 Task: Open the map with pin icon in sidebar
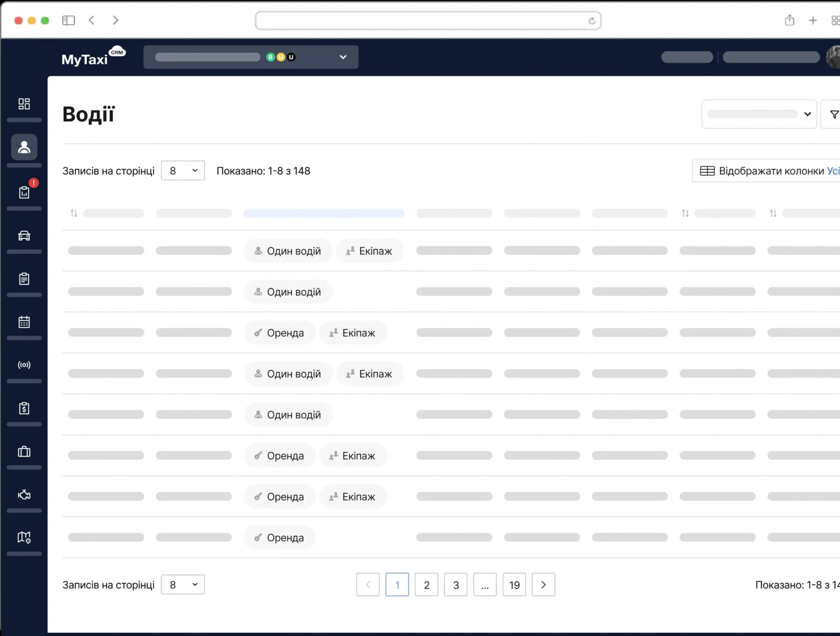coord(24,537)
